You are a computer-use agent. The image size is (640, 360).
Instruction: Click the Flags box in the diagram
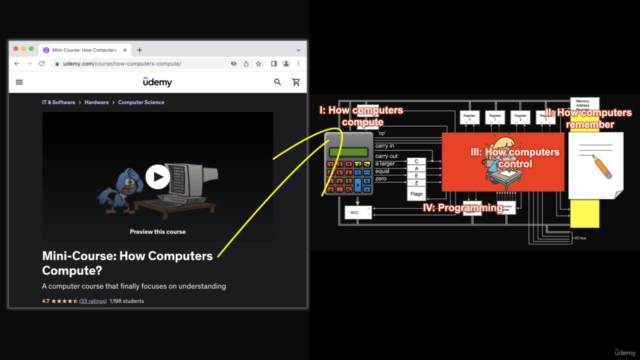click(416, 194)
